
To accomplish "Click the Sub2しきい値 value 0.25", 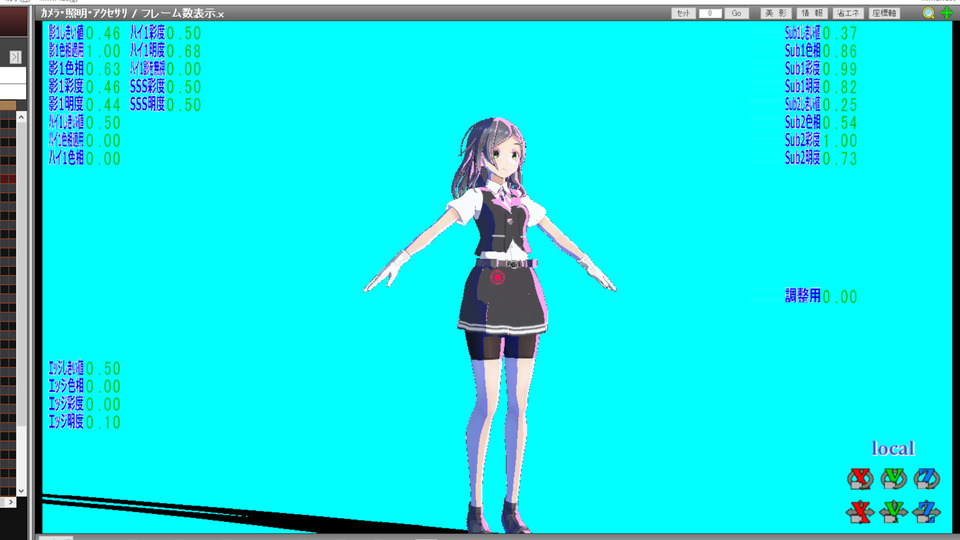I will (840, 105).
